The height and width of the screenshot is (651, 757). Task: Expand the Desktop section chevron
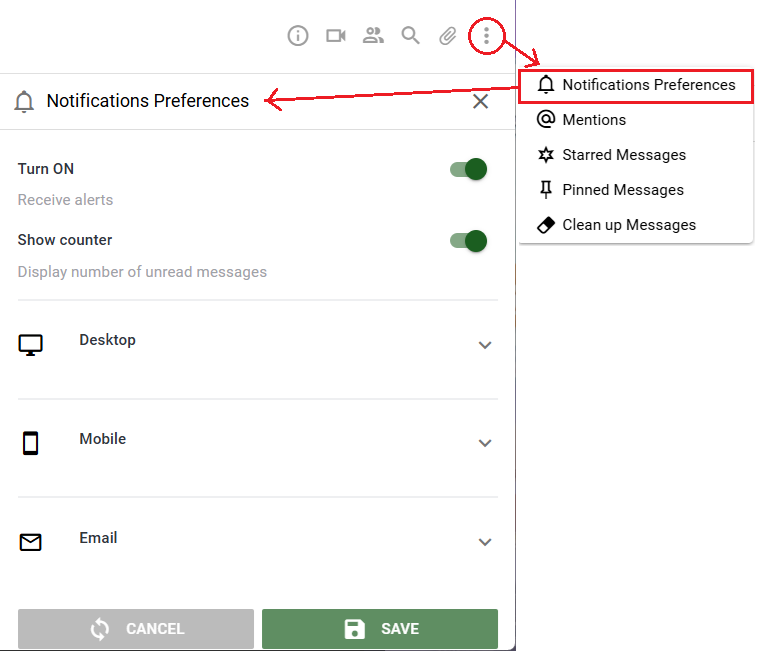click(x=485, y=345)
